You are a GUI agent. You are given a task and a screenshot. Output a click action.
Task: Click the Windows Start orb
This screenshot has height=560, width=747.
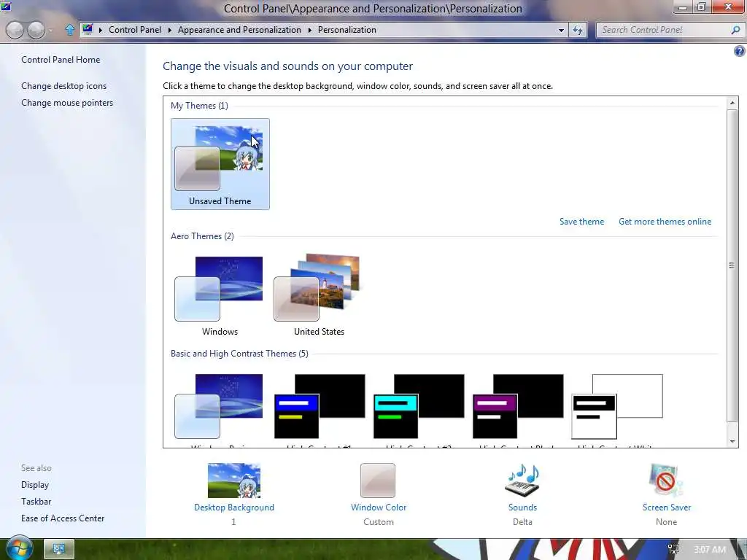[20, 548]
